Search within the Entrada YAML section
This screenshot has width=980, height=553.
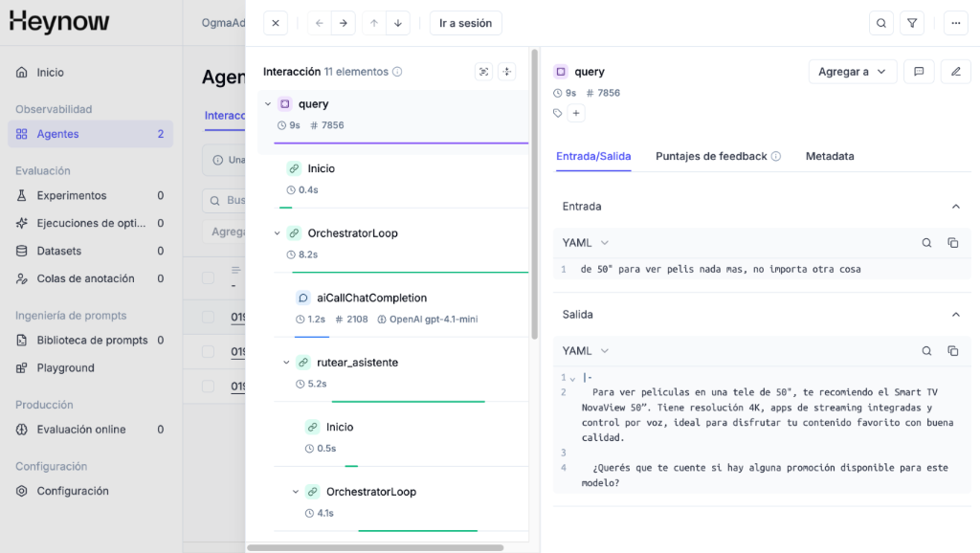(x=926, y=243)
